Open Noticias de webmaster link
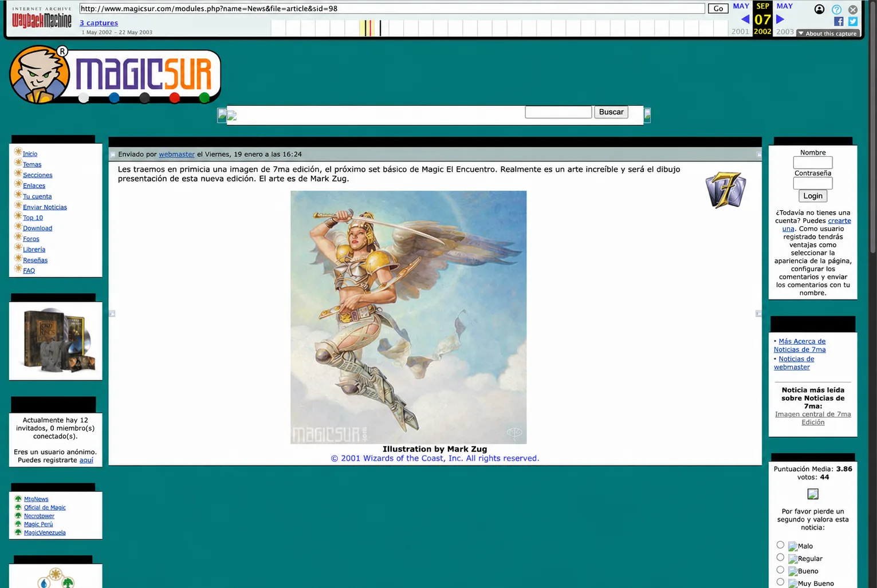 coord(794,363)
